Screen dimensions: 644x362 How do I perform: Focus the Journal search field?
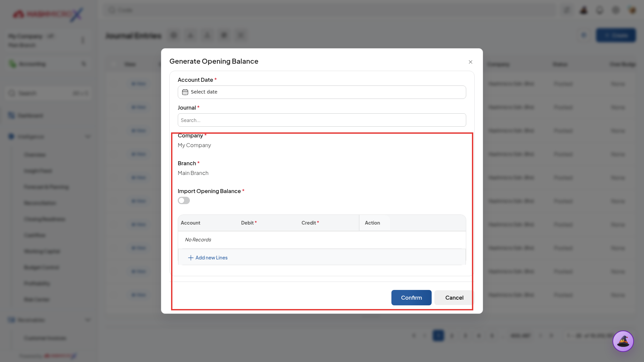coord(322,120)
